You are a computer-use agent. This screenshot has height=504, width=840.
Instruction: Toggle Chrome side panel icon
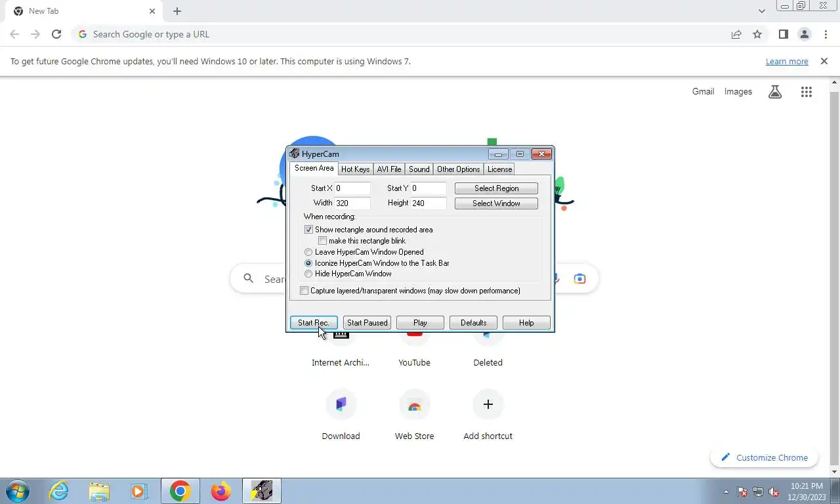(x=783, y=34)
